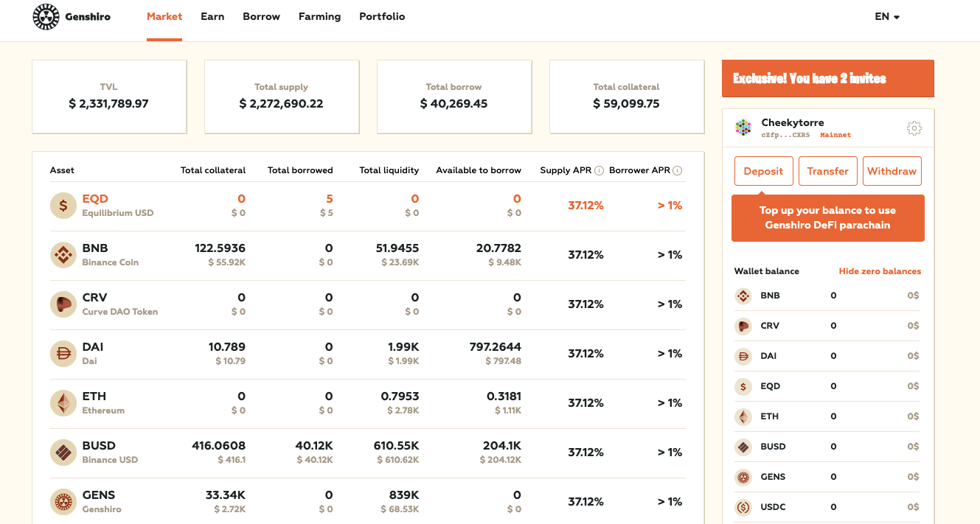Click the Genshiro brand name
Image resolution: width=980 pixels, height=524 pixels.
tap(88, 16)
